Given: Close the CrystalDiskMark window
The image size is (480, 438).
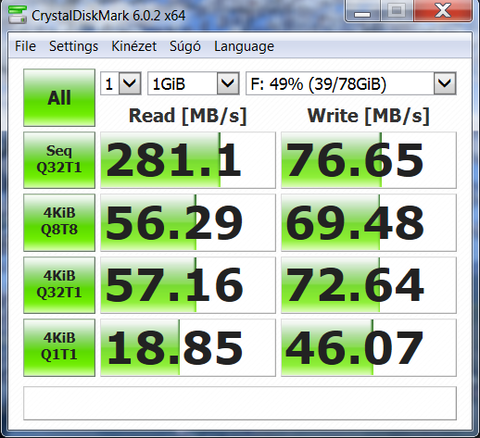Looking at the screenshot, I should click(443, 11).
